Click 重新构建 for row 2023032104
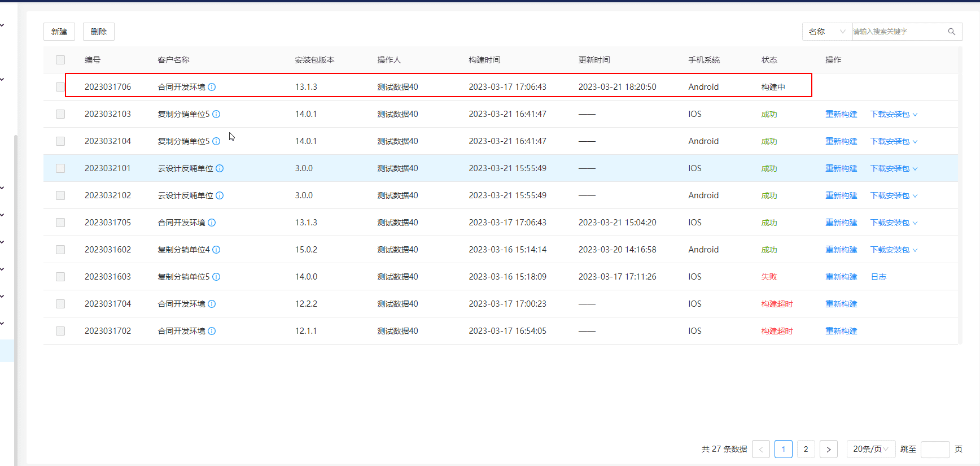 coord(841,141)
